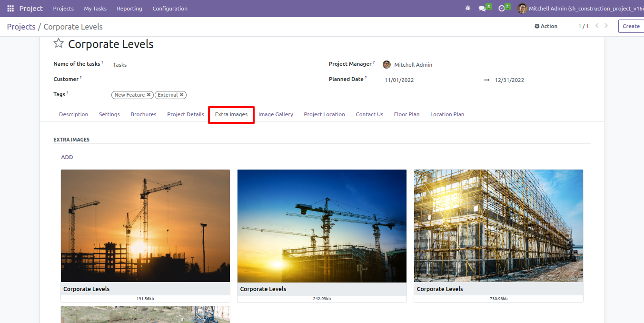This screenshot has width=644, height=323.
Task: Click the 191.56kb file size text
Action: pos(145,299)
